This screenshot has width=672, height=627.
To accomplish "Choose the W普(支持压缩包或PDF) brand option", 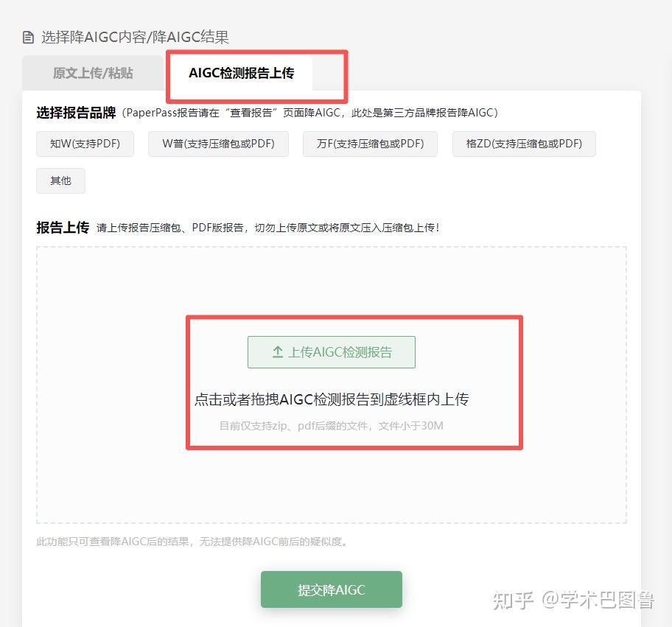I will point(218,144).
